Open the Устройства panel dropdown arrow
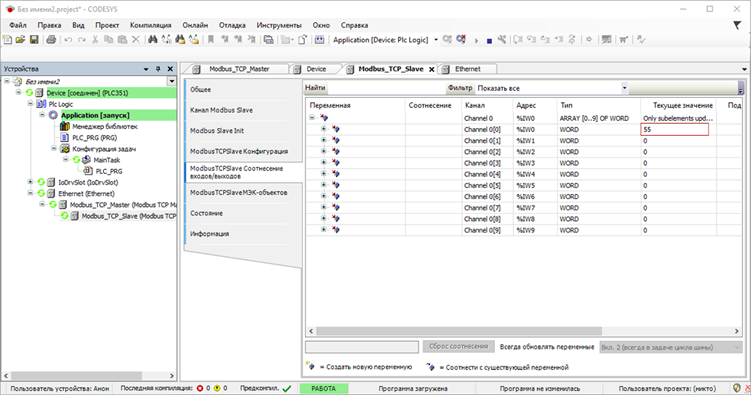The image size is (751, 395). (146, 69)
